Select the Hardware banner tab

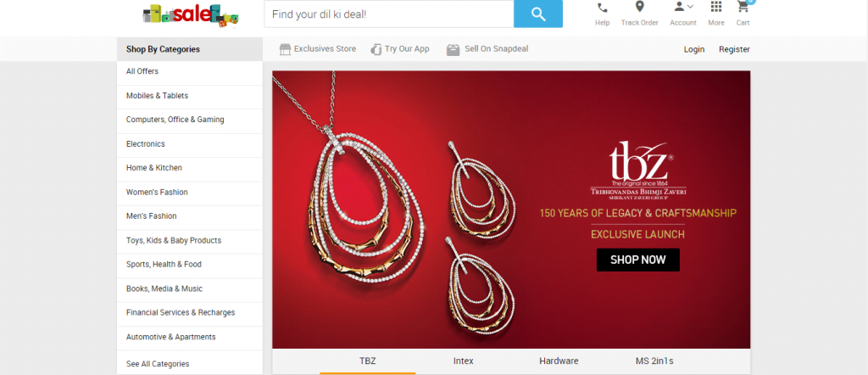point(559,361)
